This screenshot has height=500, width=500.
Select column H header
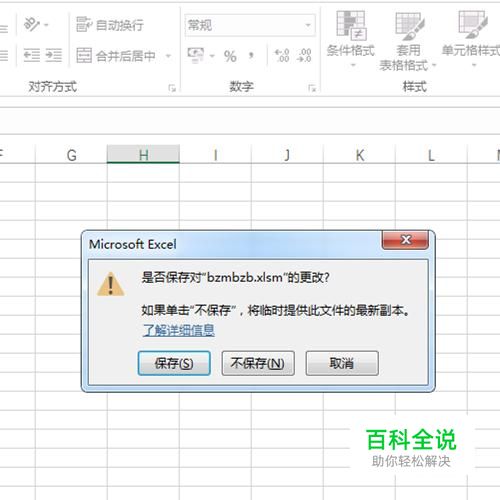(143, 154)
